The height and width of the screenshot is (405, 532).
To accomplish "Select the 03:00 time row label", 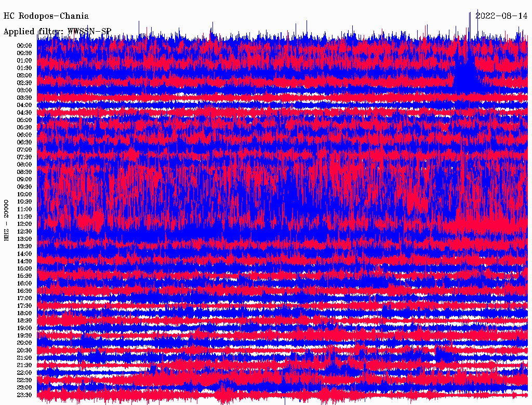I will click(24, 90).
